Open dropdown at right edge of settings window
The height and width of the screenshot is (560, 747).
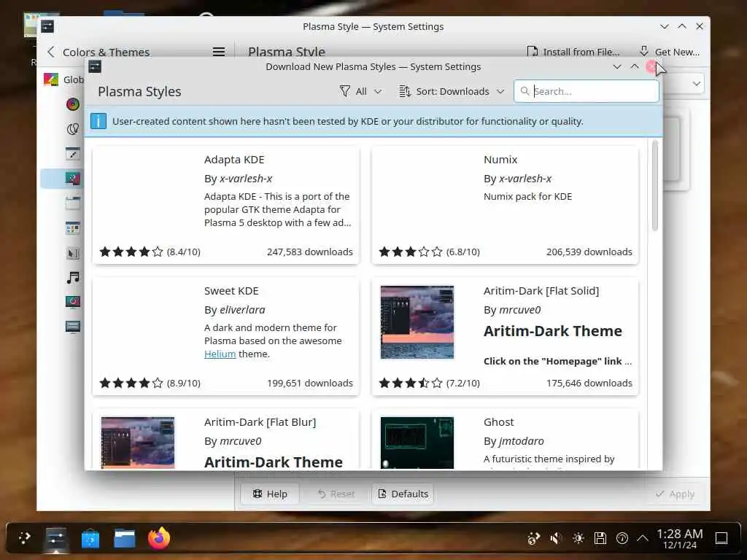point(697,84)
